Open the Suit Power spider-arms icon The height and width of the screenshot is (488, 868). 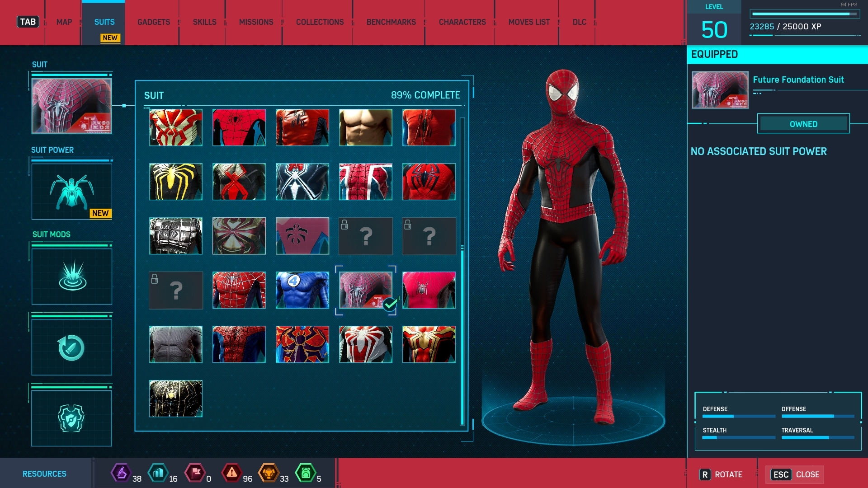click(x=71, y=192)
